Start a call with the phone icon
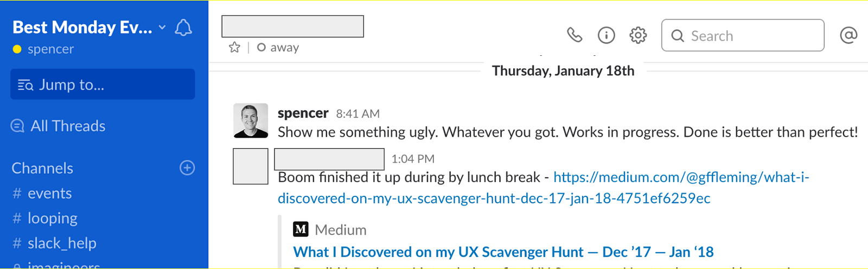This screenshot has width=868, height=269. tap(575, 36)
